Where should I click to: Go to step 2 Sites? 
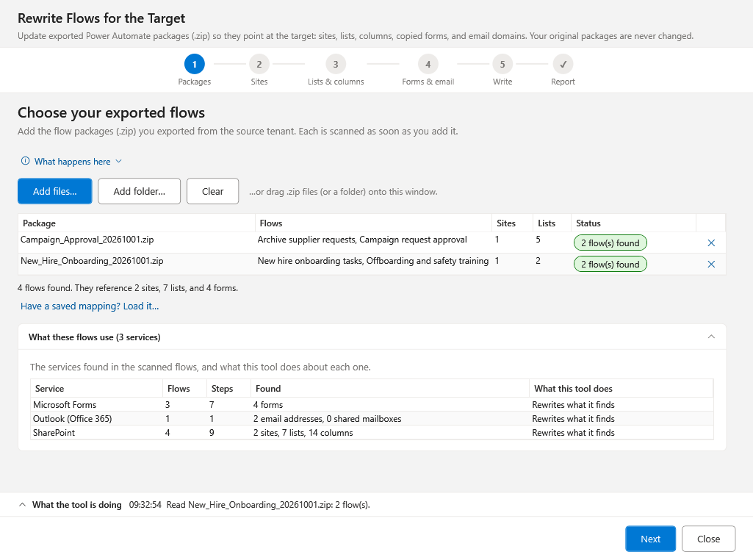[x=259, y=64]
